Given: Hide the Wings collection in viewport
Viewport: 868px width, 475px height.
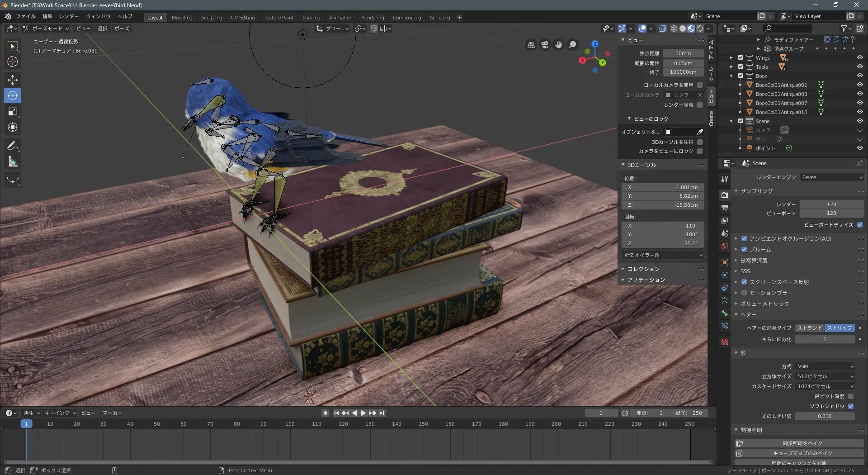Looking at the screenshot, I should [860, 58].
